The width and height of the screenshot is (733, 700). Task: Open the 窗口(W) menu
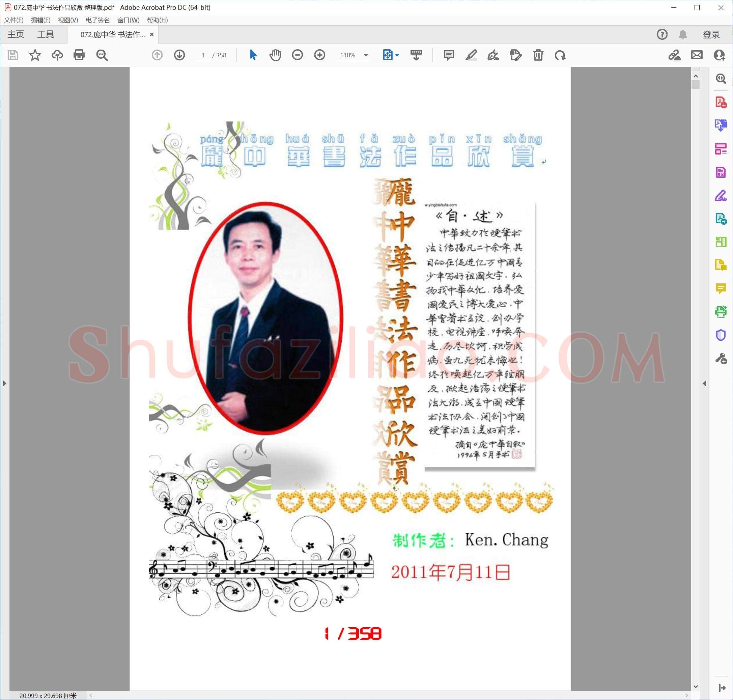[x=128, y=20]
